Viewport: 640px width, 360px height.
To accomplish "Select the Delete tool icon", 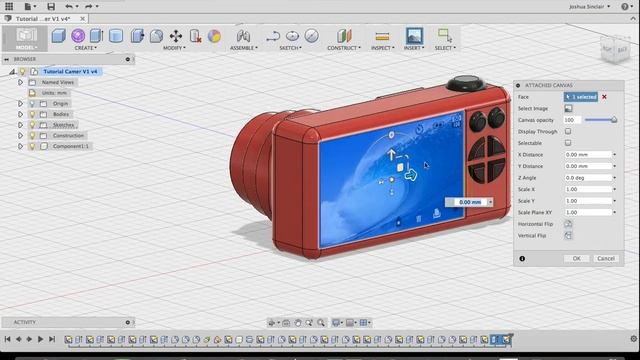I will pos(196,36).
